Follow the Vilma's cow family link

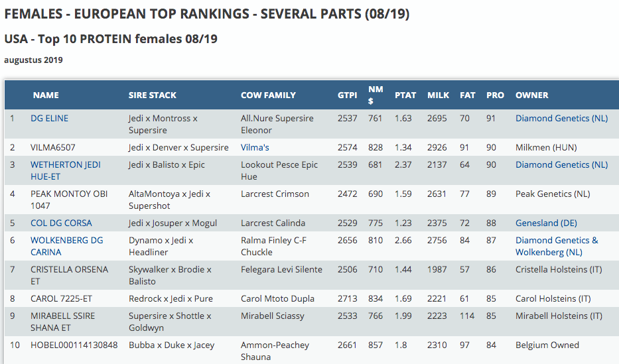(x=255, y=147)
